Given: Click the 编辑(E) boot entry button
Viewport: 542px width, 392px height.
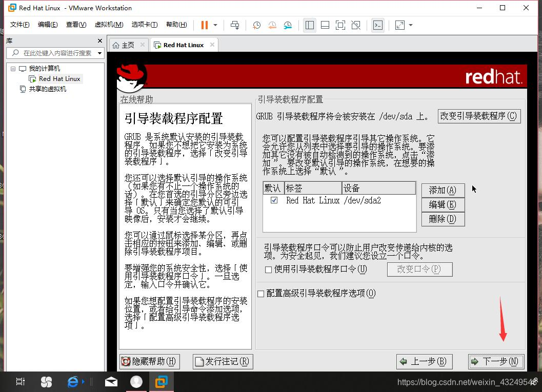Looking at the screenshot, I should tap(443, 205).
